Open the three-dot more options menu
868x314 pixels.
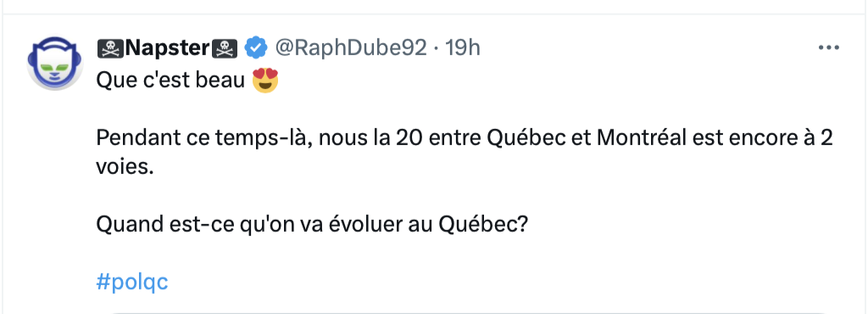829,48
